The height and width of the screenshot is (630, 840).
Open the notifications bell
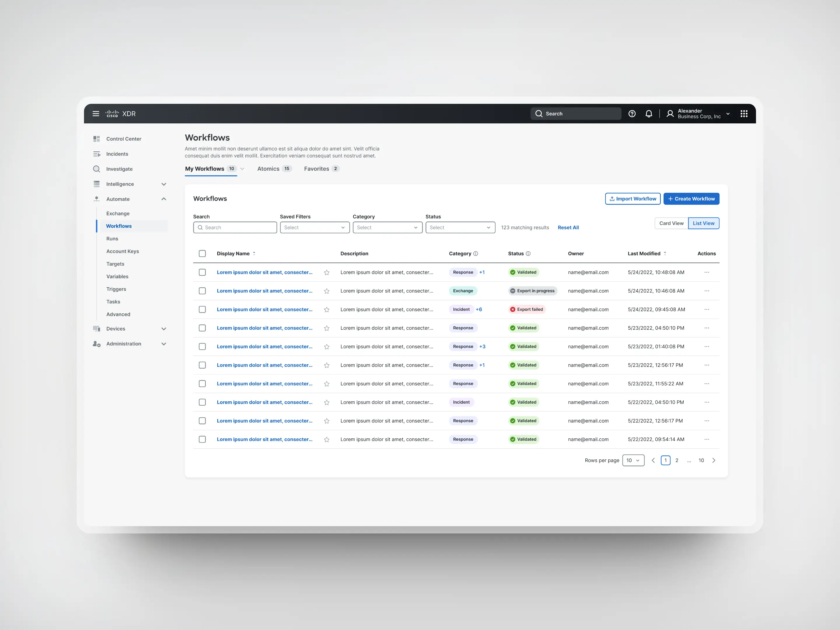[649, 113]
